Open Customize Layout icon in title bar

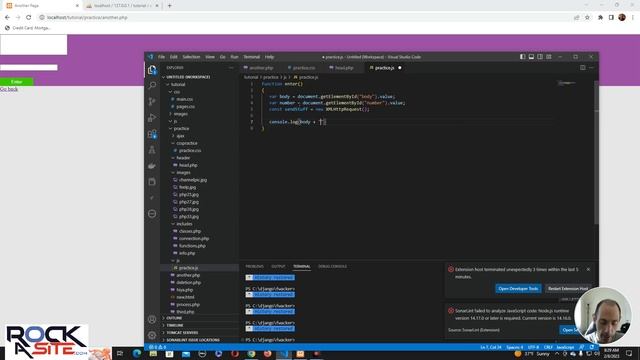549,57
